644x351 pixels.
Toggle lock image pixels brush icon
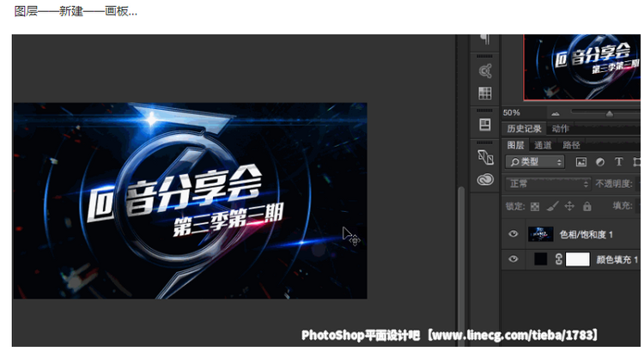coord(553,206)
